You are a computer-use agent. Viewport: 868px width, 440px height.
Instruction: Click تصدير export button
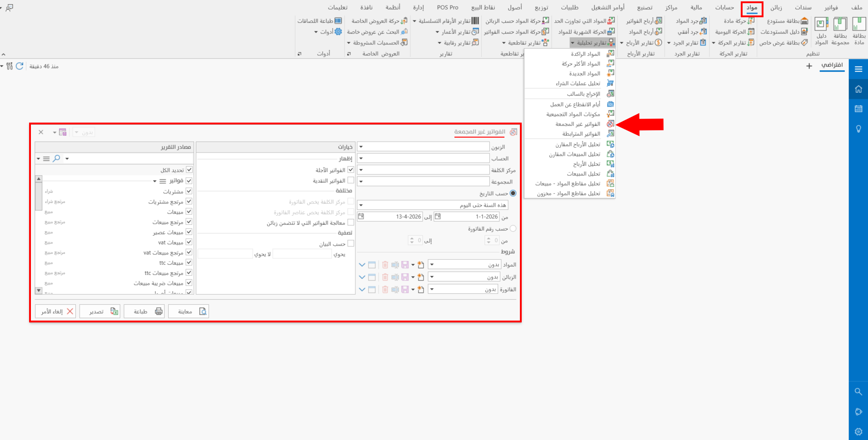click(100, 311)
